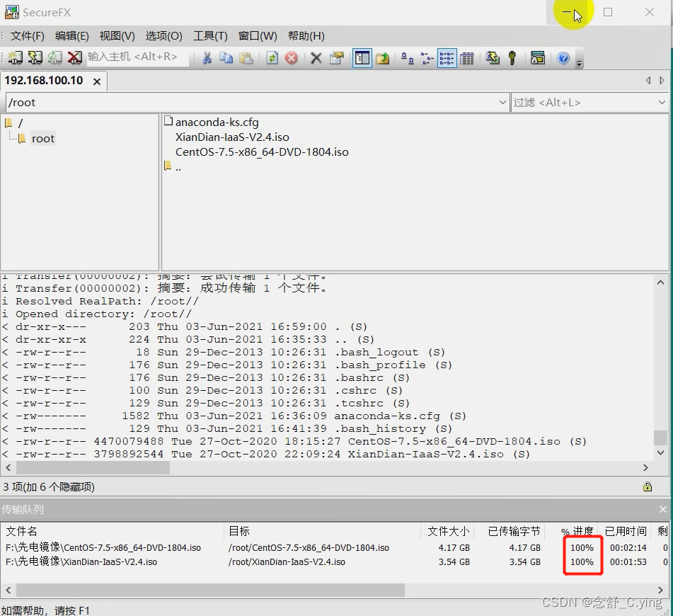Click the synchronize transfer icon
Image resolution: width=673 pixels, height=616 pixels.
click(x=493, y=57)
